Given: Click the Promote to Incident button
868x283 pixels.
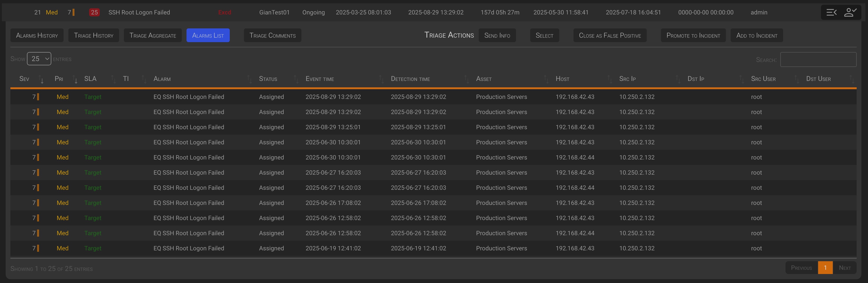Looking at the screenshot, I should point(693,35).
